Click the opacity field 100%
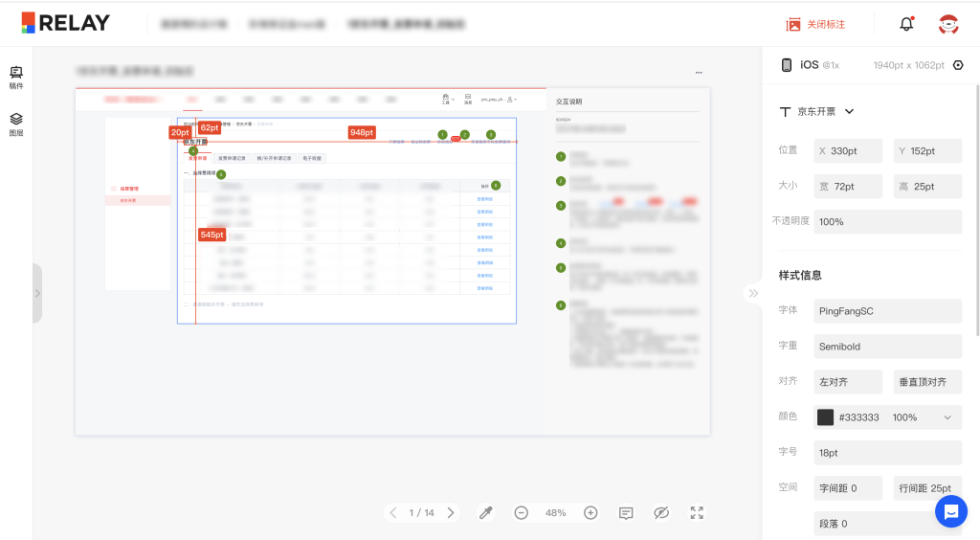This screenshot has height=540, width=980. 887,222
